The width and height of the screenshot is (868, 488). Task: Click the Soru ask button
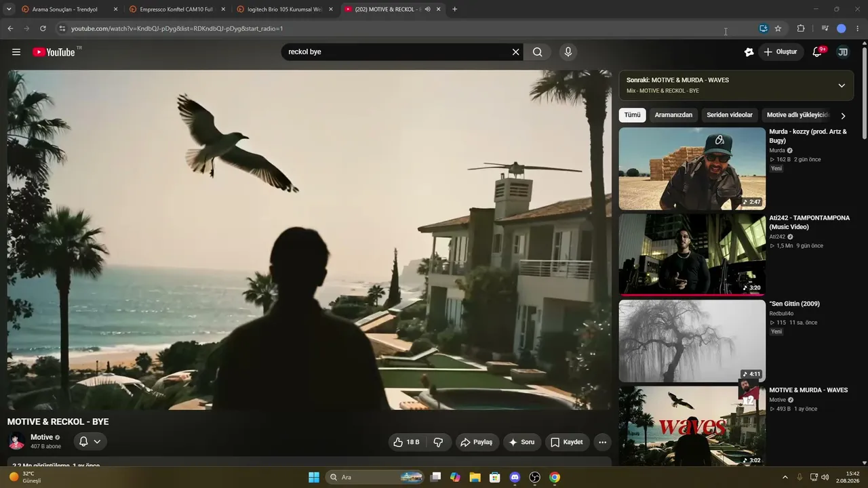pyautogui.click(x=521, y=442)
